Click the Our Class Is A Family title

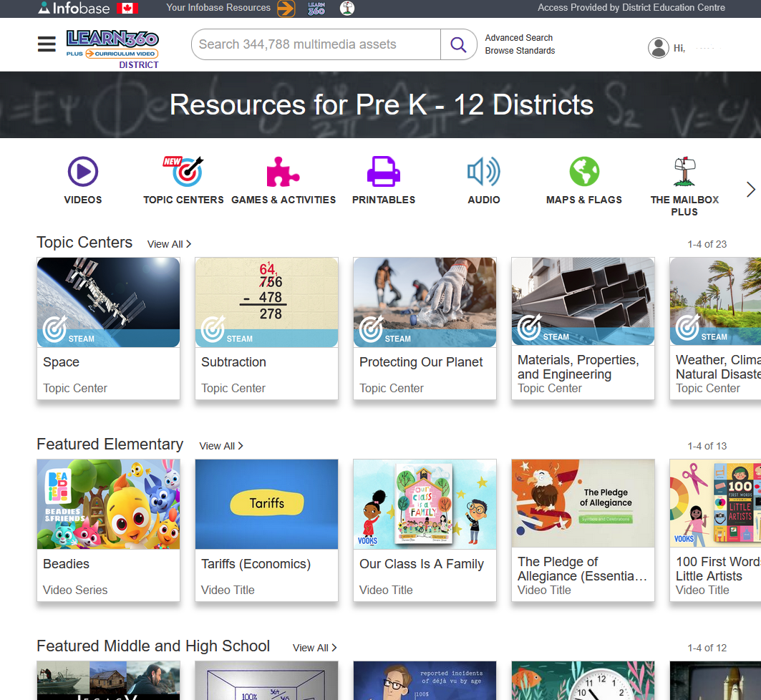[x=421, y=564]
